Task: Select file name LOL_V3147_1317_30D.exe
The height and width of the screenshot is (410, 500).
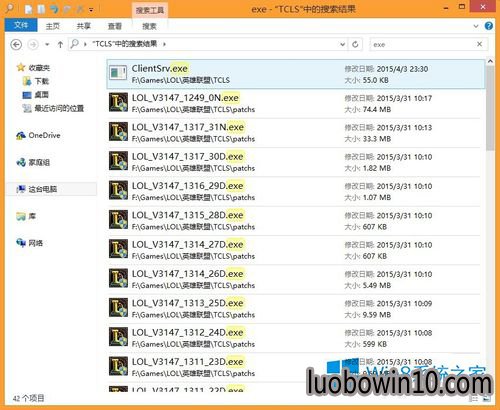Action: tap(188, 156)
